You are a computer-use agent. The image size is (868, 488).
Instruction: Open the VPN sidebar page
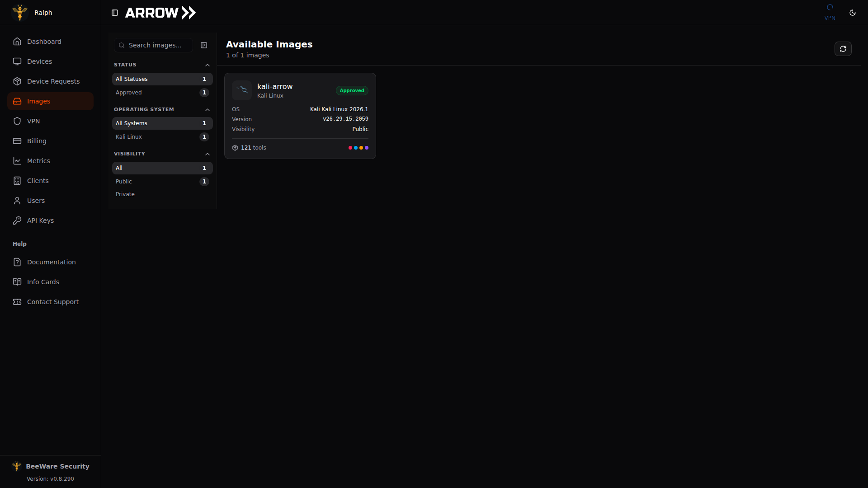[x=50, y=121]
